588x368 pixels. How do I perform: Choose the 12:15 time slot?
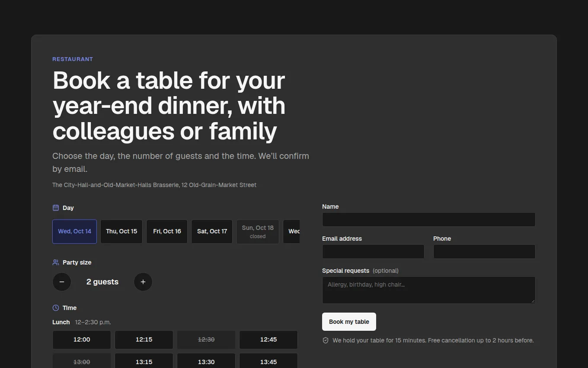(144, 340)
